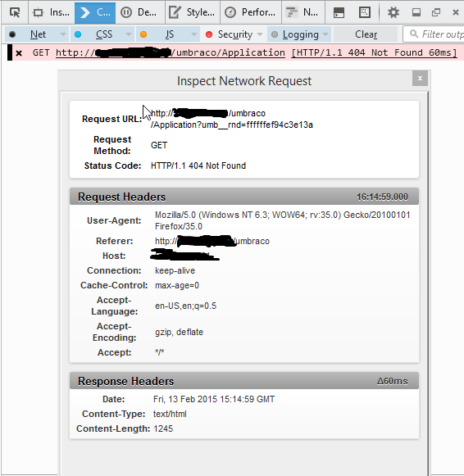Image resolution: width=464 pixels, height=476 pixels.
Task: Open the Inspector tool tab
Action: click(52, 12)
